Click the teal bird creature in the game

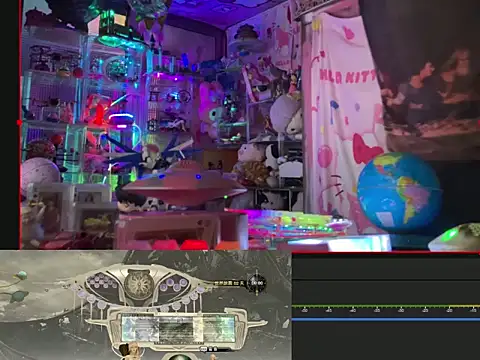tap(21, 275)
